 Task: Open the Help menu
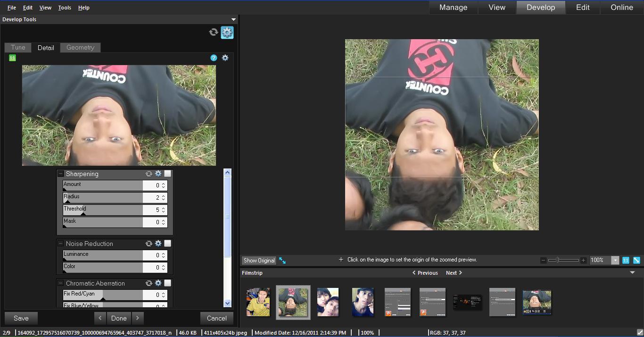pyautogui.click(x=84, y=8)
